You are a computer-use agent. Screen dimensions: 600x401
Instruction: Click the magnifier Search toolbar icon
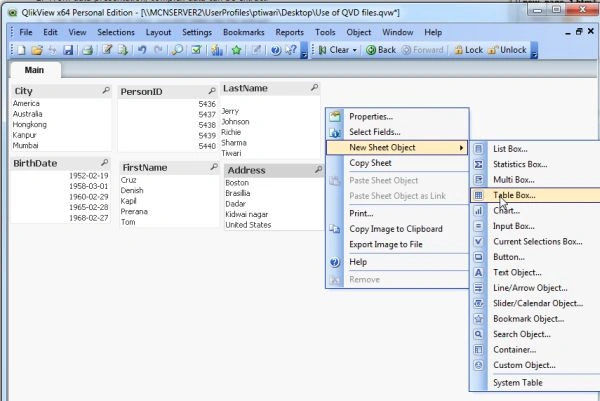click(177, 50)
